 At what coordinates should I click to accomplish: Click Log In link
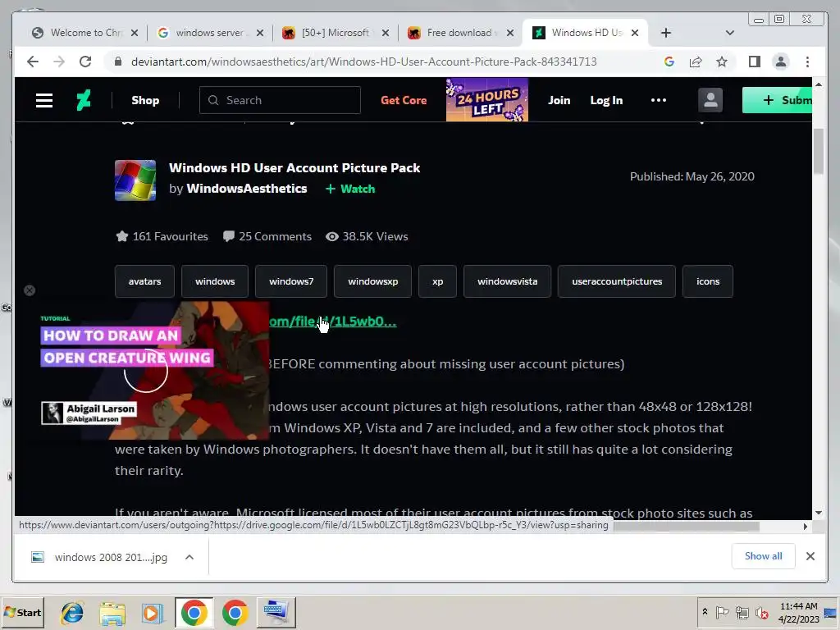[606, 100]
